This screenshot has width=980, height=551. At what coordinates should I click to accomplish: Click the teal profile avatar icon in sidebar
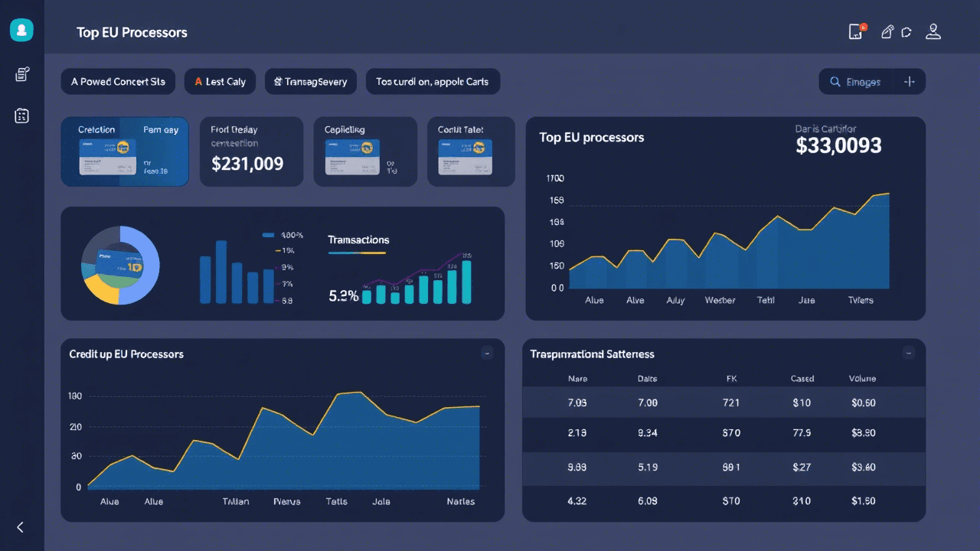coord(21,30)
